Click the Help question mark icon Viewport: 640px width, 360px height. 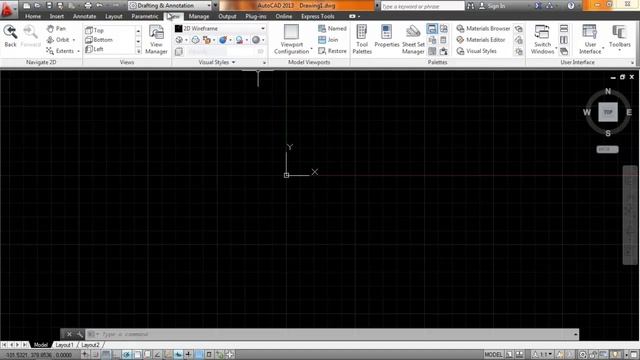[x=571, y=6]
